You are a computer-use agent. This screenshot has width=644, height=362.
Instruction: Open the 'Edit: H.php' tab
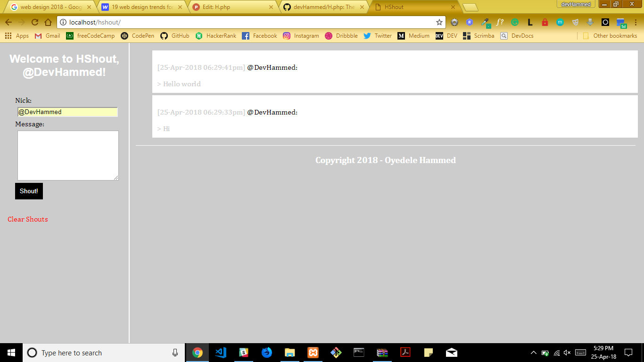[233, 7]
